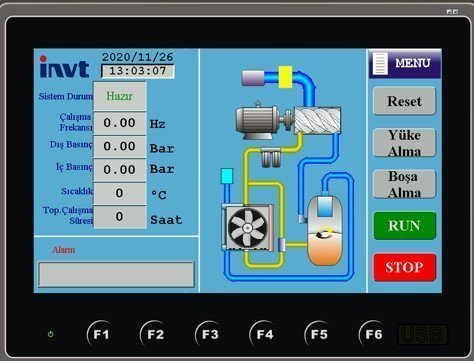
Task: Open the MENU page button
Action: coord(405,63)
